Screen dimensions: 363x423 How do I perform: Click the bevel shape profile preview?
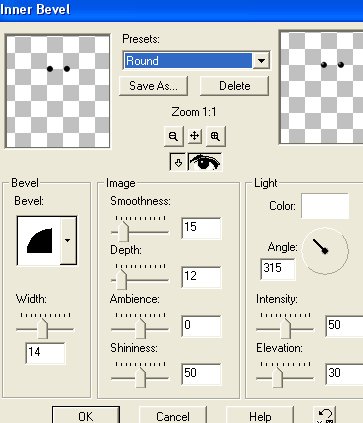click(39, 241)
